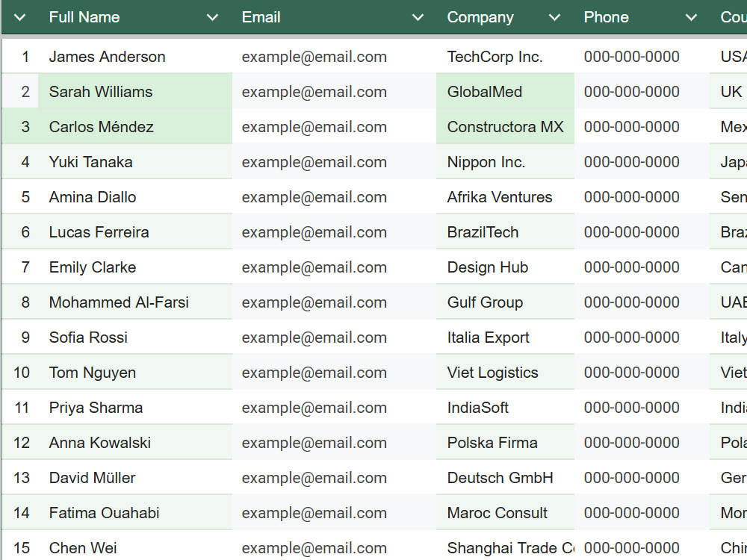Click the company cell Design Hub
This screenshot has height=560, width=747.
tap(506, 267)
